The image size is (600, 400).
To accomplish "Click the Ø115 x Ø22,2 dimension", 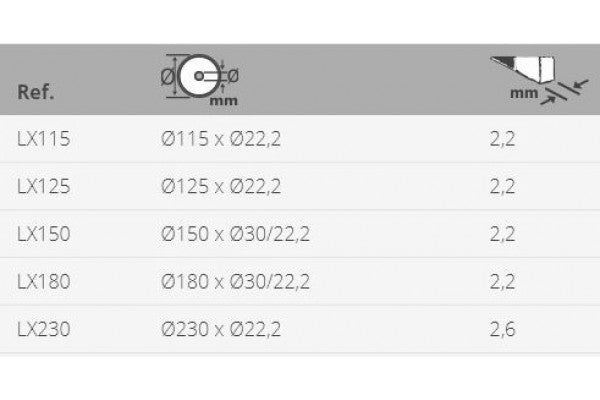I will point(221,140).
